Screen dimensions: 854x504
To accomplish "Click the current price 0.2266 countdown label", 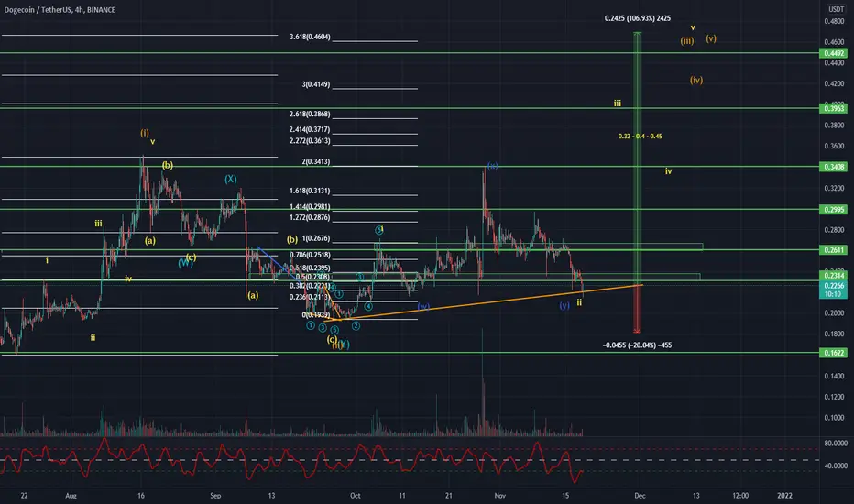I will [x=833, y=290].
